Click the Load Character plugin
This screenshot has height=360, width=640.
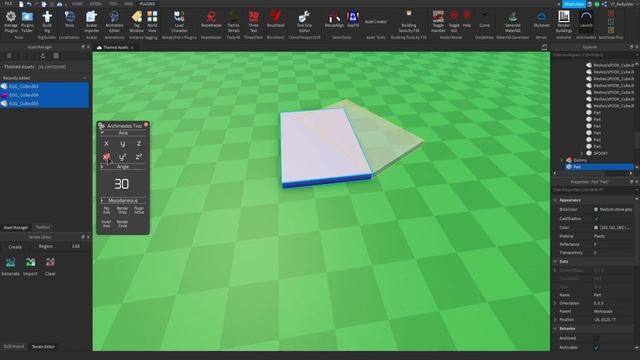179,22
